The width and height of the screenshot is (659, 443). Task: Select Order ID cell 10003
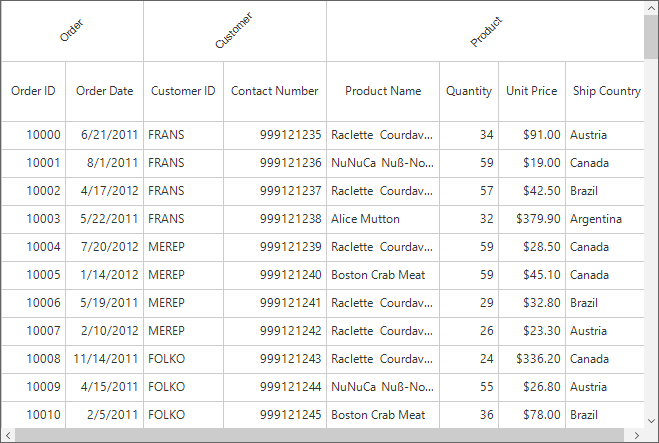[33, 219]
